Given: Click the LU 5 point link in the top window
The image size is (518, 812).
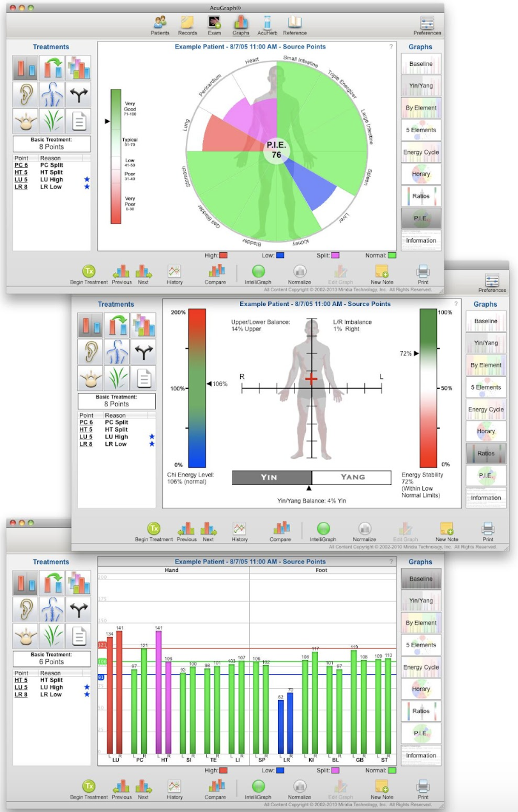Looking at the screenshot, I should click(21, 180).
